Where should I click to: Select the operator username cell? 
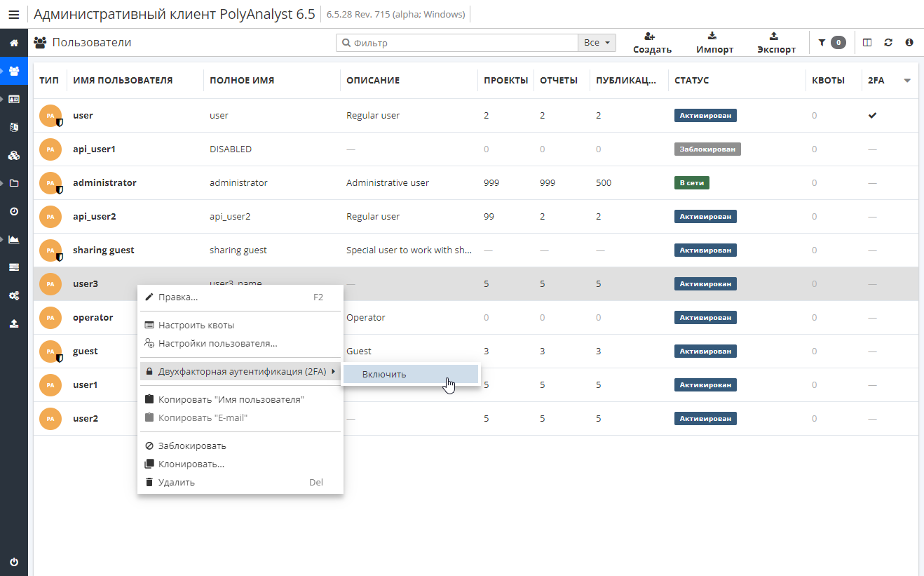93,318
